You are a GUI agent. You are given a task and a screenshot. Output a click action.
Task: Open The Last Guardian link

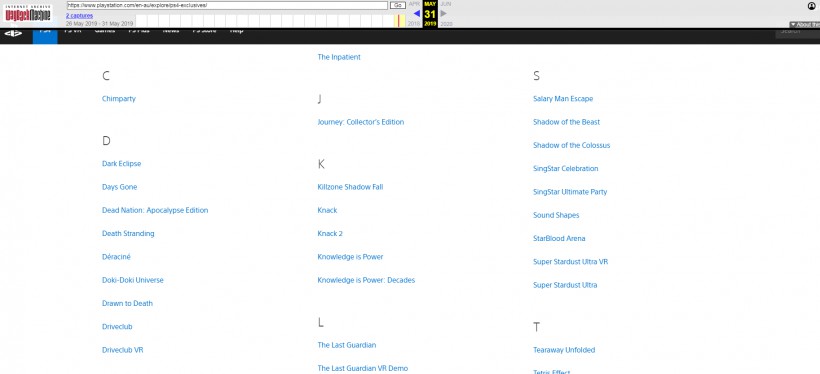(x=347, y=345)
